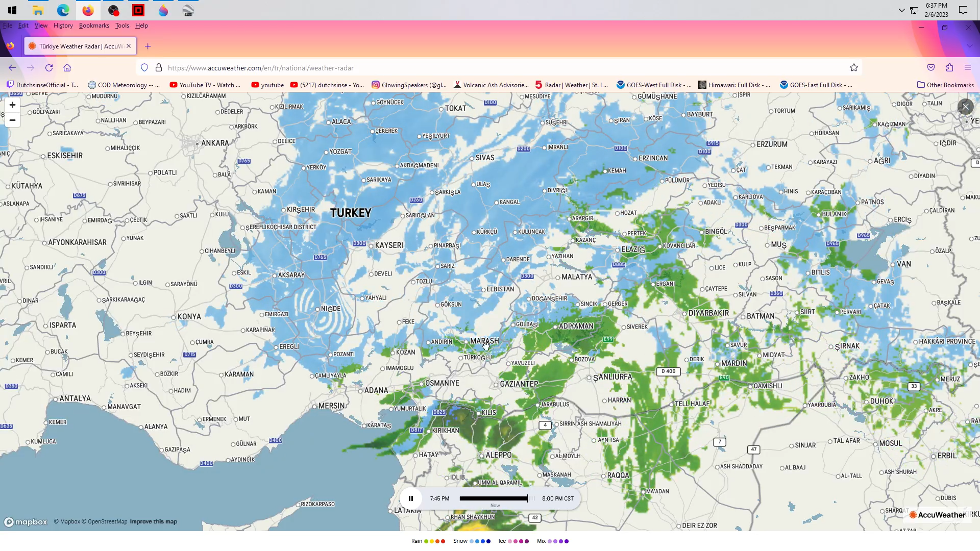This screenshot has width=980, height=551.
Task: Open Pocket save button
Action: coord(931,68)
